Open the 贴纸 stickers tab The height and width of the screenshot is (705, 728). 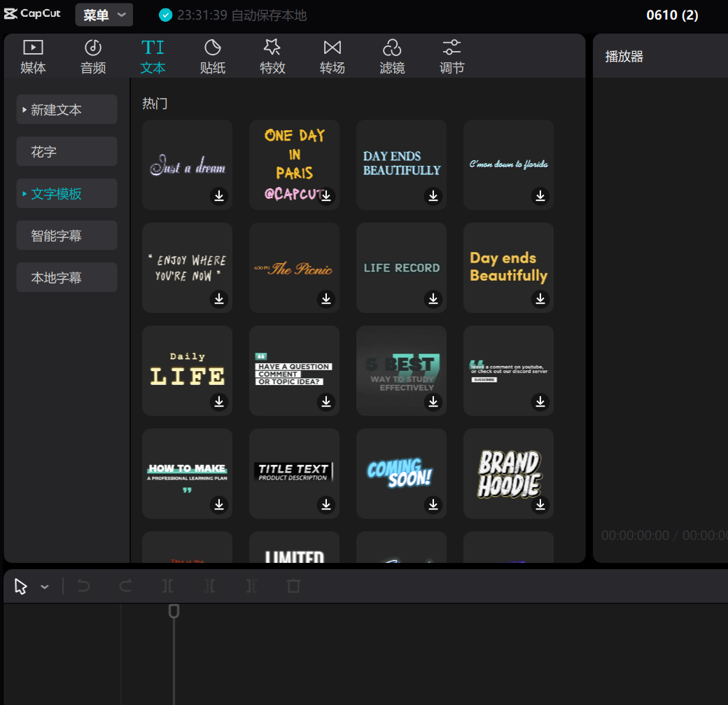point(213,57)
